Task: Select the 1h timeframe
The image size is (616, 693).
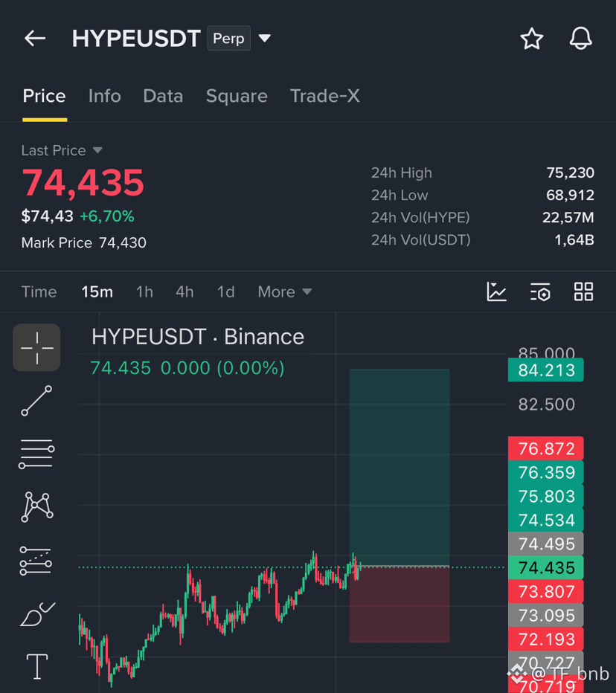Action: [144, 291]
